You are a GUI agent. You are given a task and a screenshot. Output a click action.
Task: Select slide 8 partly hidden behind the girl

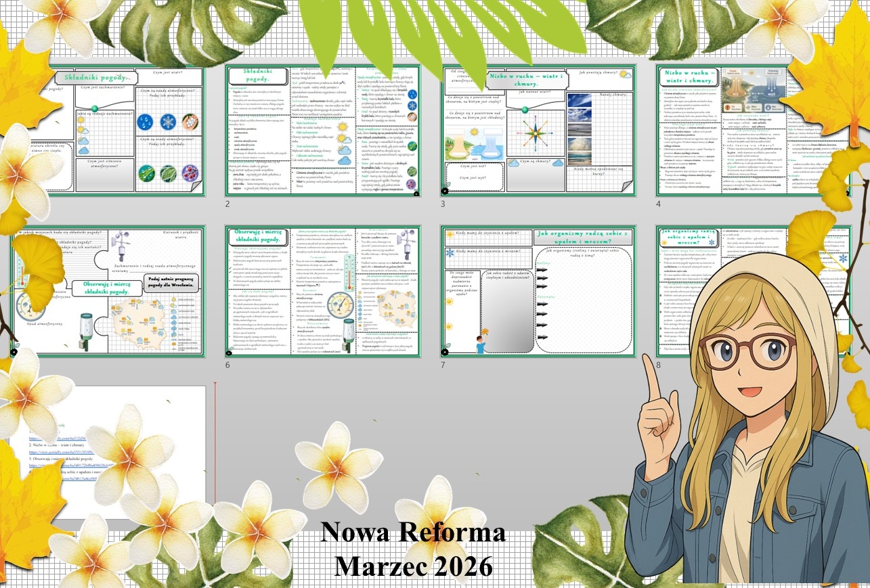[x=754, y=291]
